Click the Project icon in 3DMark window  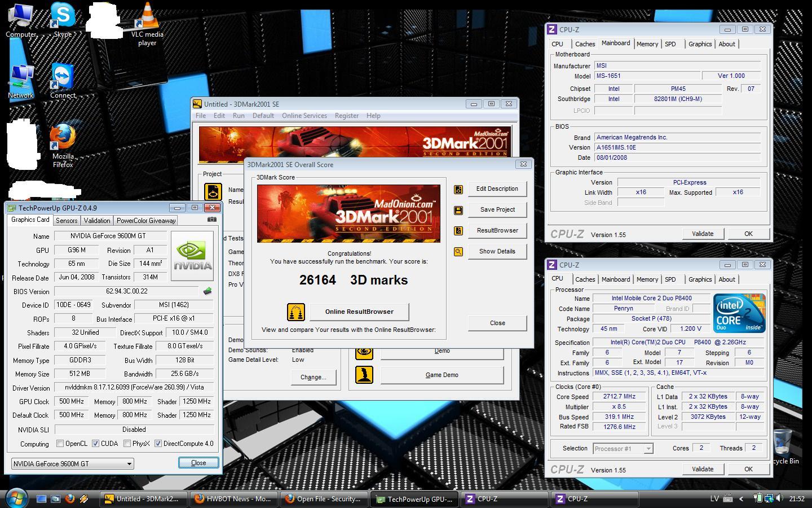[213, 191]
